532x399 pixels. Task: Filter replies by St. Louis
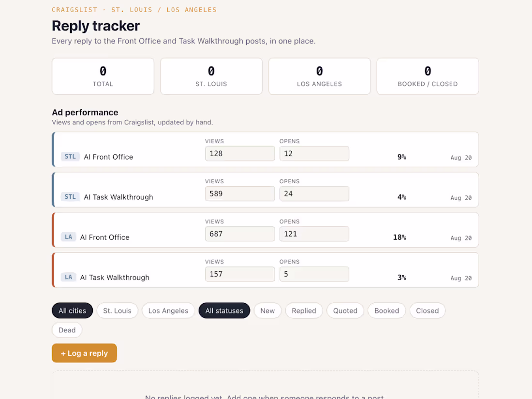(117, 310)
